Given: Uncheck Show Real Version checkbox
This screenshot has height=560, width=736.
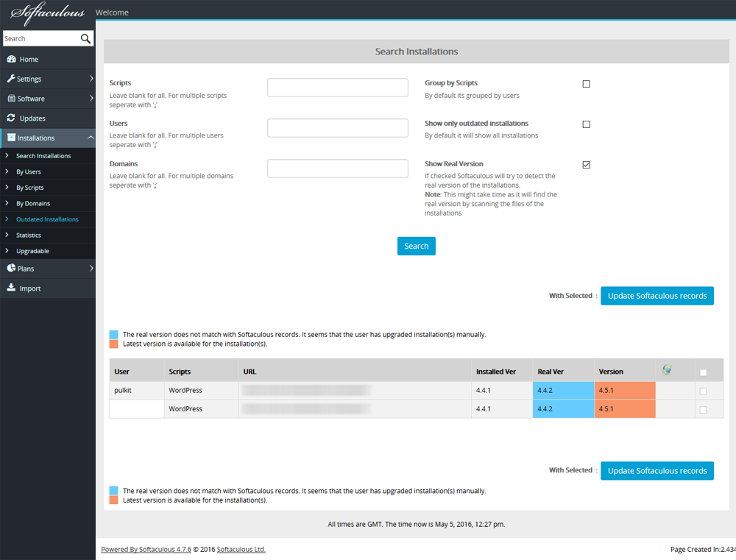Looking at the screenshot, I should click(x=587, y=165).
